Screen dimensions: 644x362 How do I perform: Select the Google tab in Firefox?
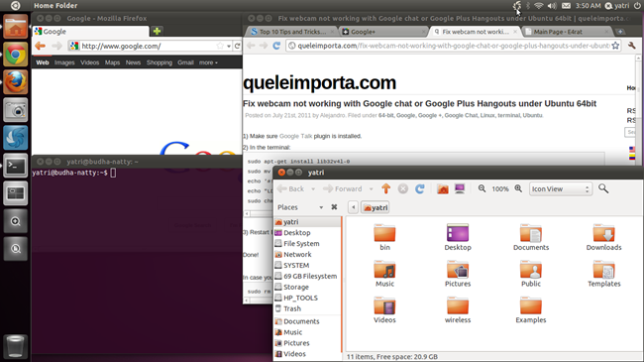pyautogui.click(x=91, y=32)
